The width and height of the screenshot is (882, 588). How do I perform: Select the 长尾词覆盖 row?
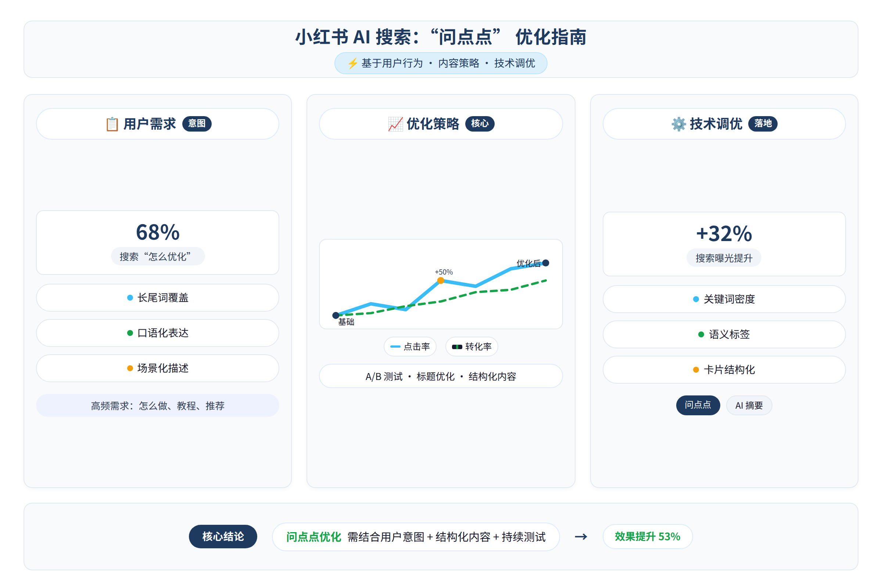pos(158,298)
